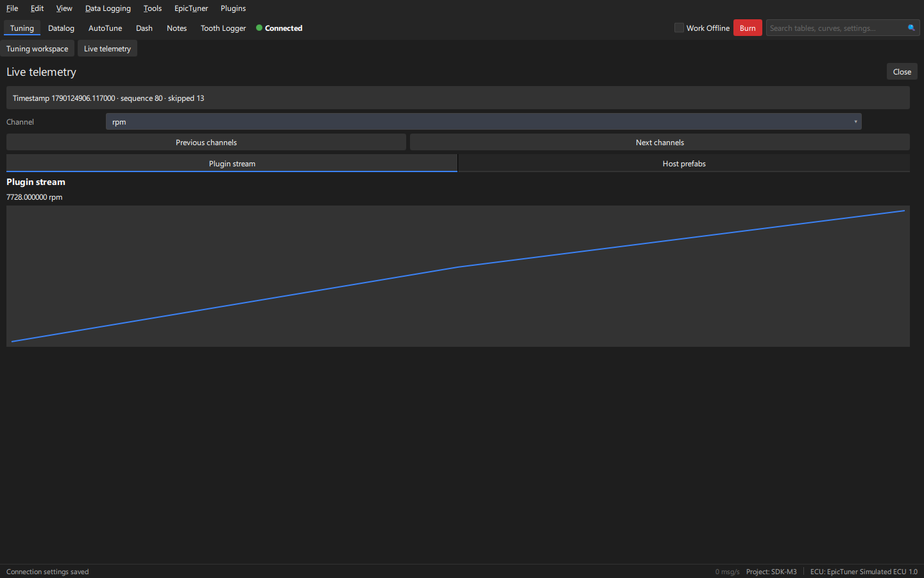Select the Tuning workspace tab
This screenshot has height=578, width=924.
coord(37,49)
